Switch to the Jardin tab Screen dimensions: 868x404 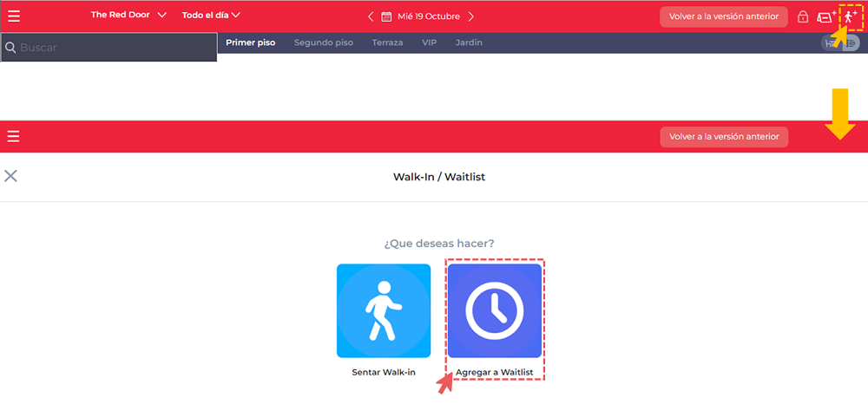[x=469, y=42]
